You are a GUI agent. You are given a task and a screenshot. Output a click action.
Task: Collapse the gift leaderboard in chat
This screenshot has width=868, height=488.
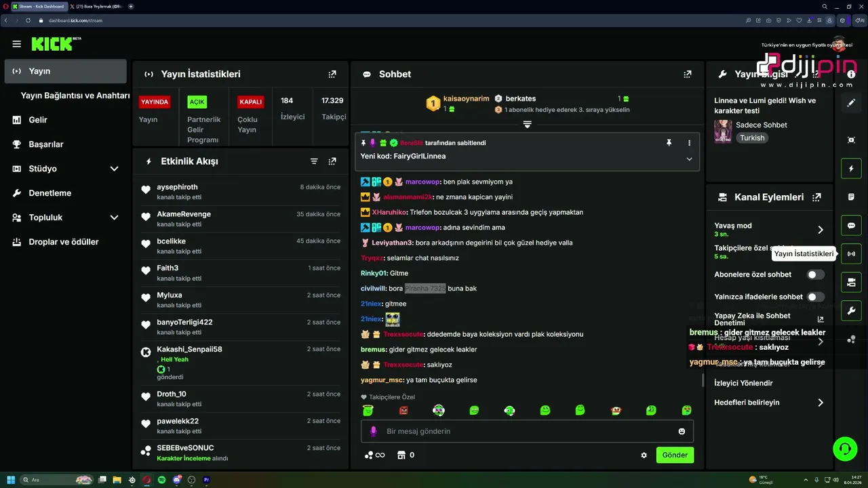527,125
